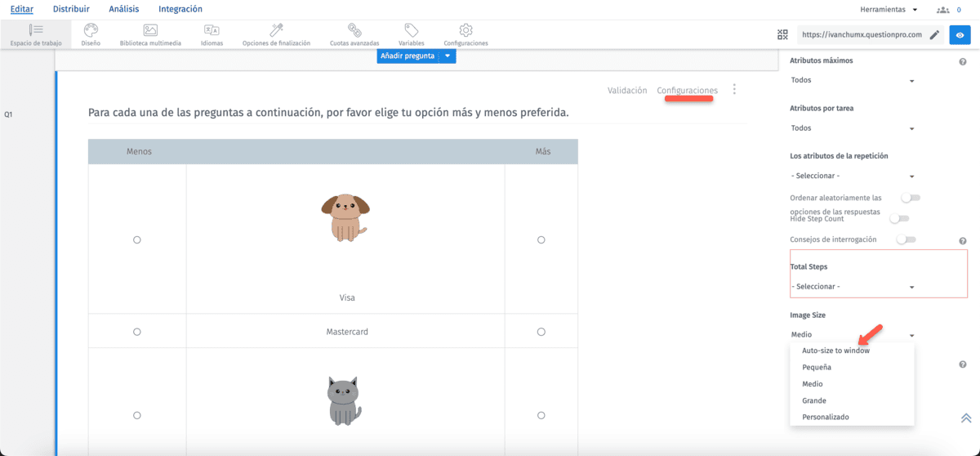
Task: Click the dog image in the Visa row
Action: pyautogui.click(x=345, y=217)
